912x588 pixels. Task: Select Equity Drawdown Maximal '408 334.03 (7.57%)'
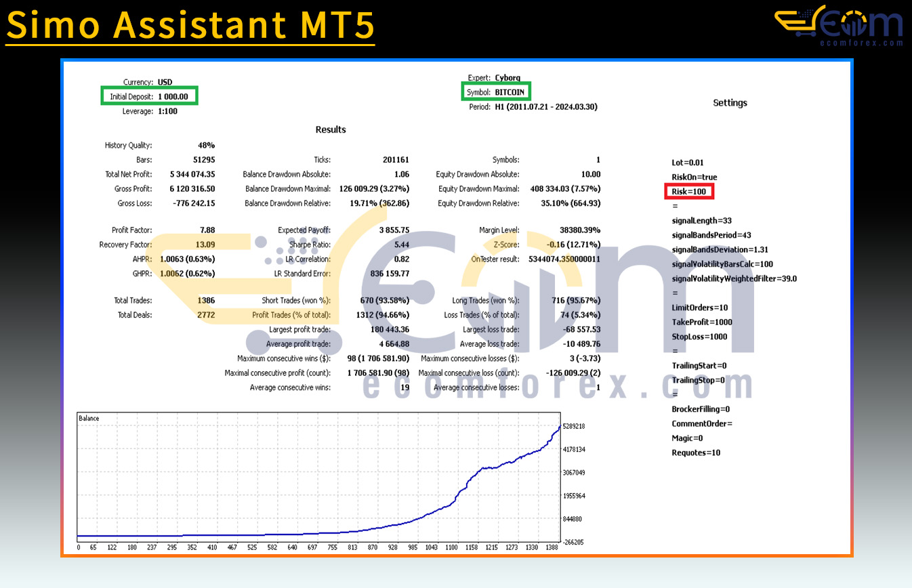tap(566, 189)
